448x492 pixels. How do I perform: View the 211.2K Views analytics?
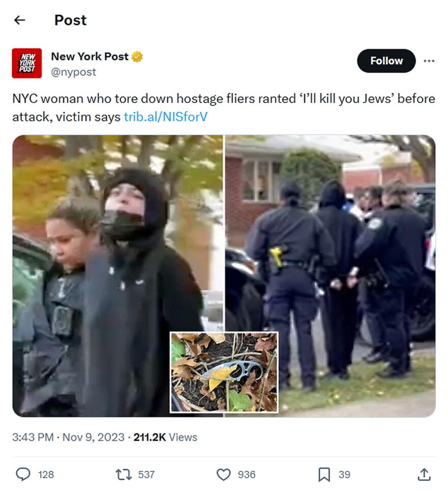165,437
